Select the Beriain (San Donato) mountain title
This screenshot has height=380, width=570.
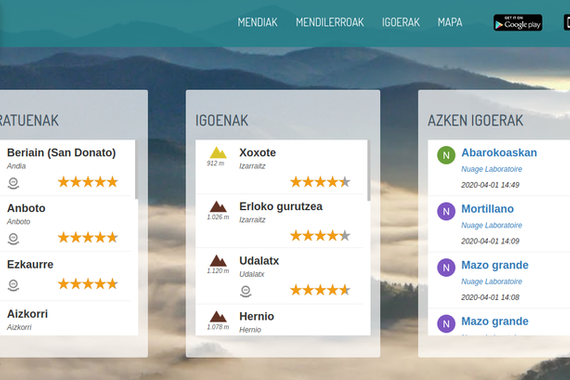tap(61, 152)
